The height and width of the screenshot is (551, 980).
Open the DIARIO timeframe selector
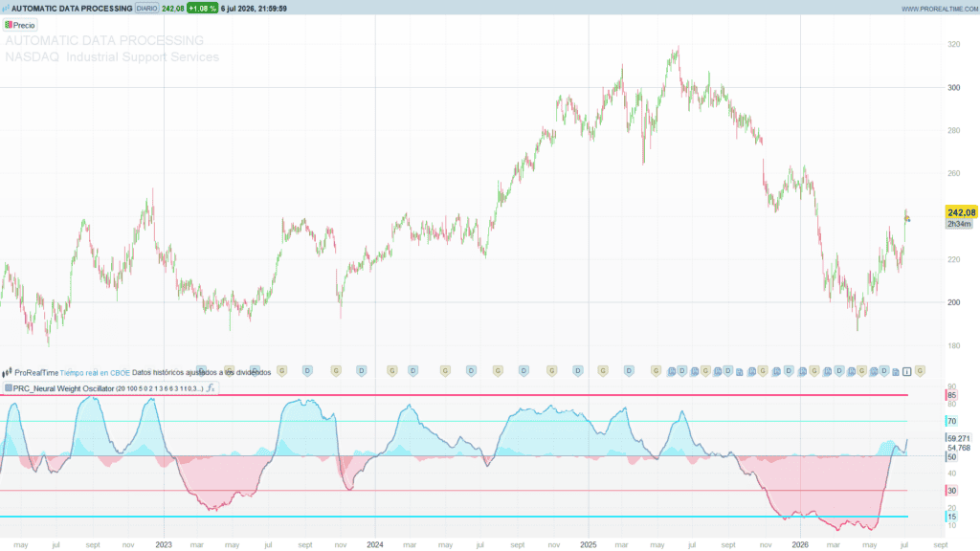pyautogui.click(x=146, y=9)
